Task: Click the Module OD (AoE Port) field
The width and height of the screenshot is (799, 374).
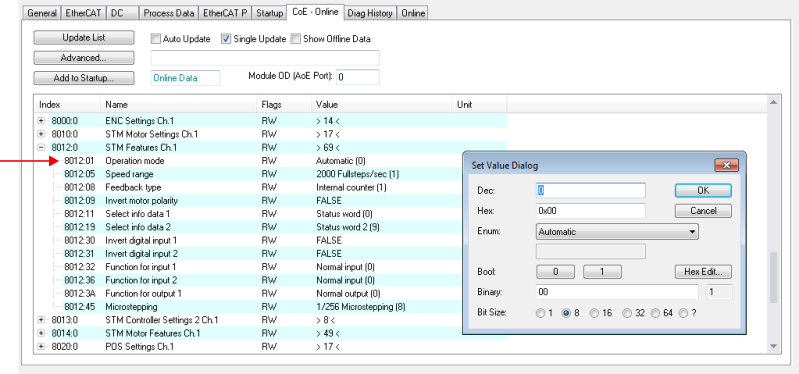Action: click(358, 77)
